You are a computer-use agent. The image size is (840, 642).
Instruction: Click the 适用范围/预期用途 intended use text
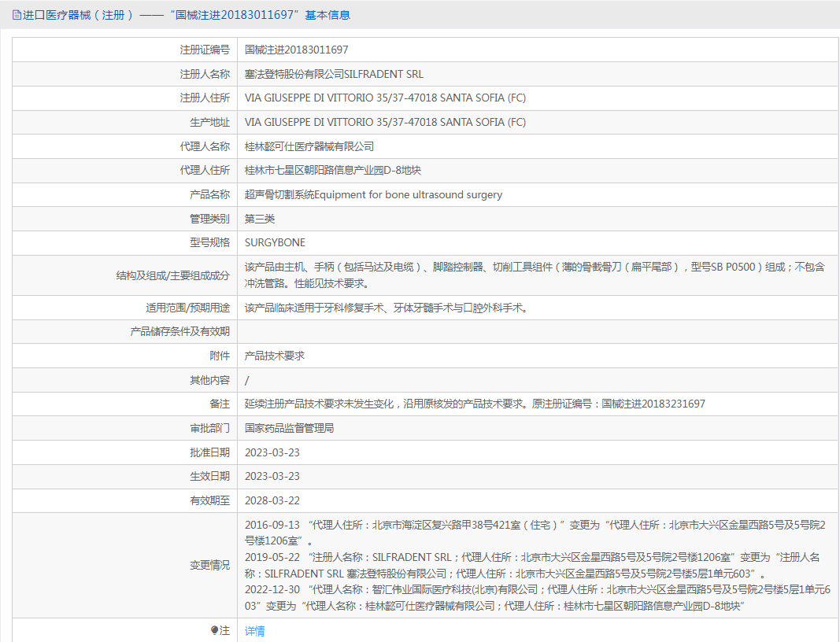click(x=386, y=308)
